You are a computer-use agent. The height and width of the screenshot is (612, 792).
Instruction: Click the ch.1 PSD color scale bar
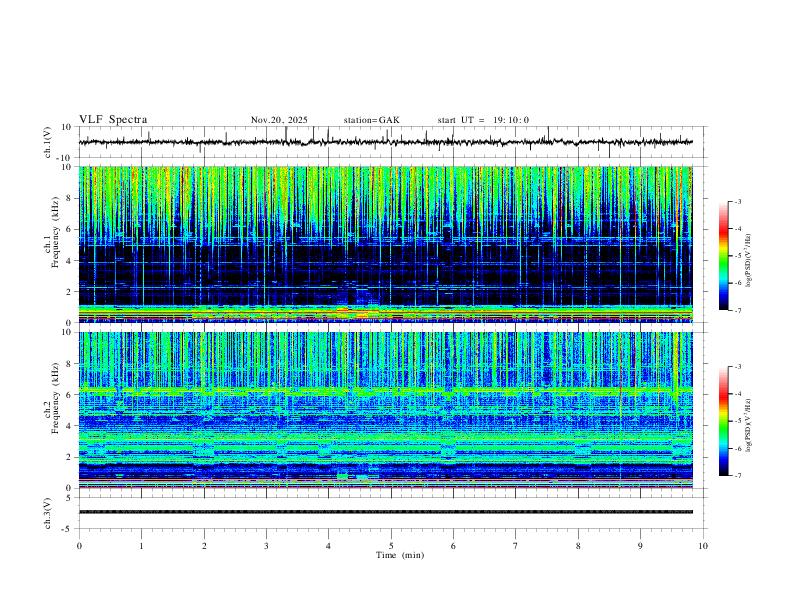[723, 256]
